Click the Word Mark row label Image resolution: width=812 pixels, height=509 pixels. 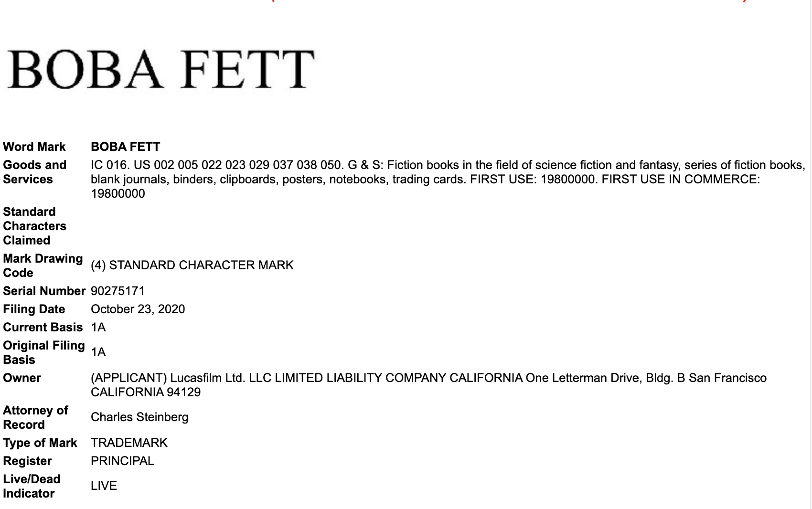click(34, 147)
